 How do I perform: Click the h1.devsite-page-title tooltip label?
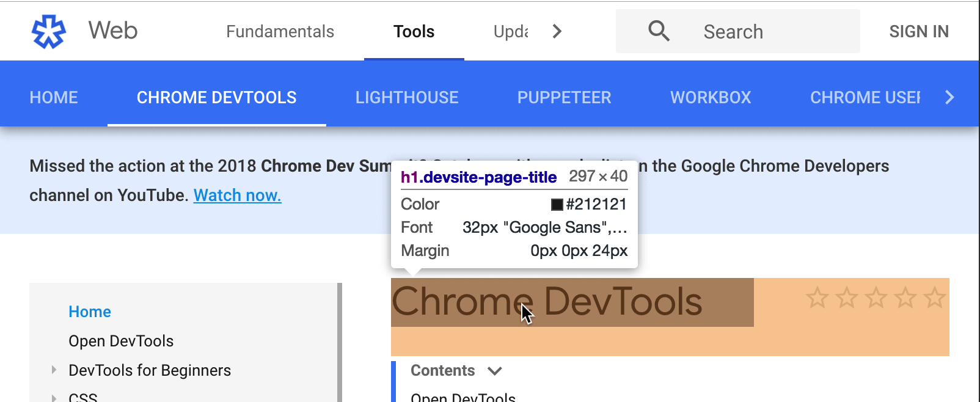coord(478,177)
